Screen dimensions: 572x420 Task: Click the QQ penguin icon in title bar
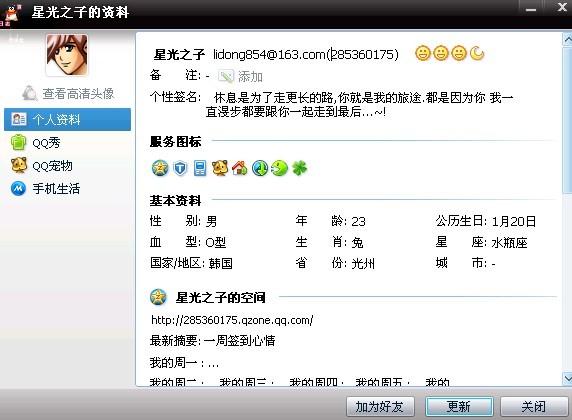(13, 14)
